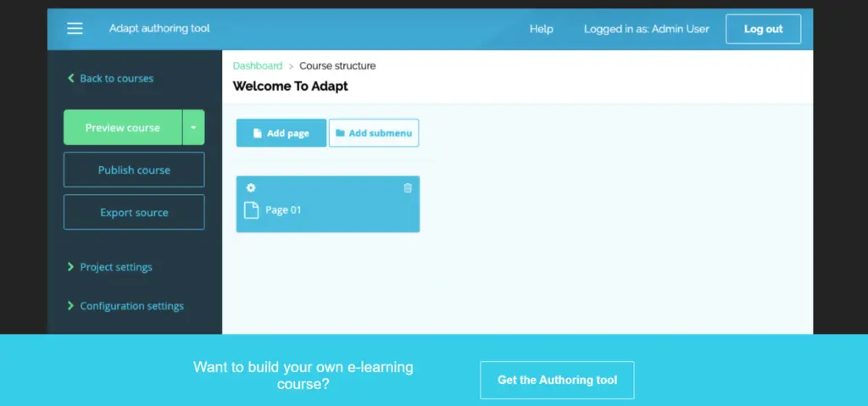This screenshot has width=868, height=406.
Task: Click the Page 01 document icon
Action: tap(251, 210)
